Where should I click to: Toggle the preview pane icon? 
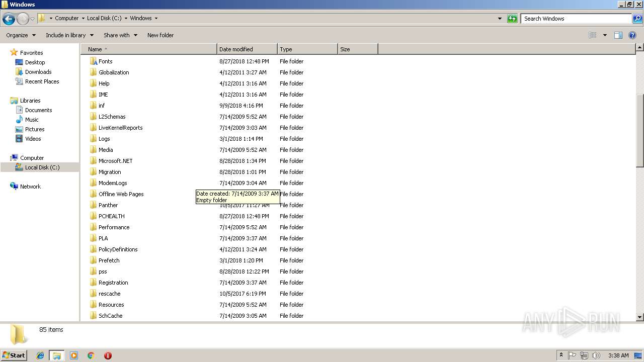coord(618,35)
